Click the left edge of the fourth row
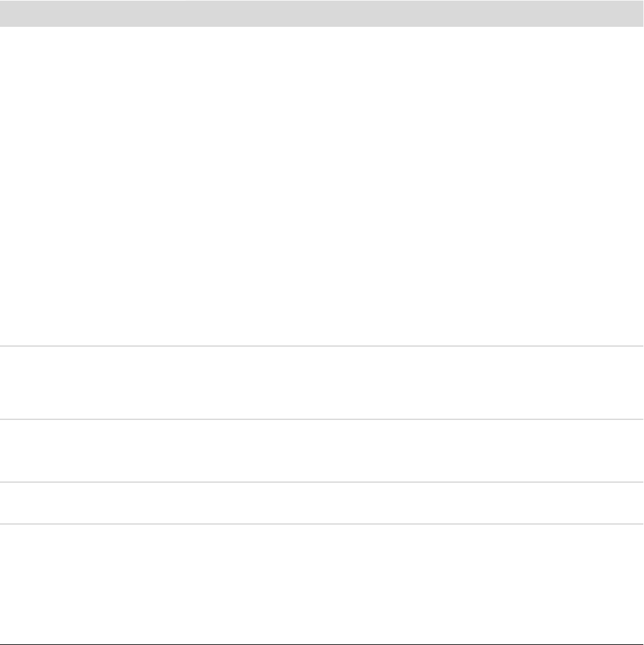Image resolution: width=644 pixels, height=645 pixels. (3, 503)
